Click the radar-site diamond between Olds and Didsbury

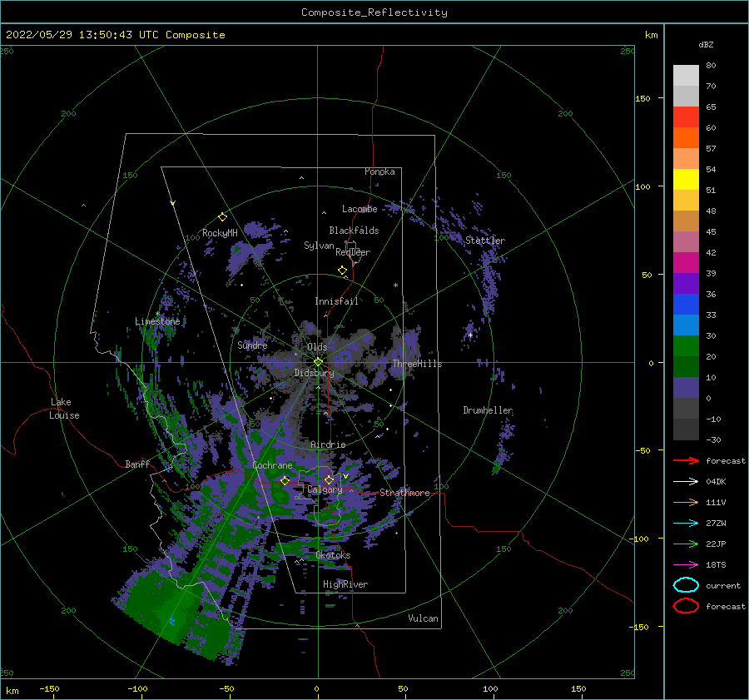318,362
